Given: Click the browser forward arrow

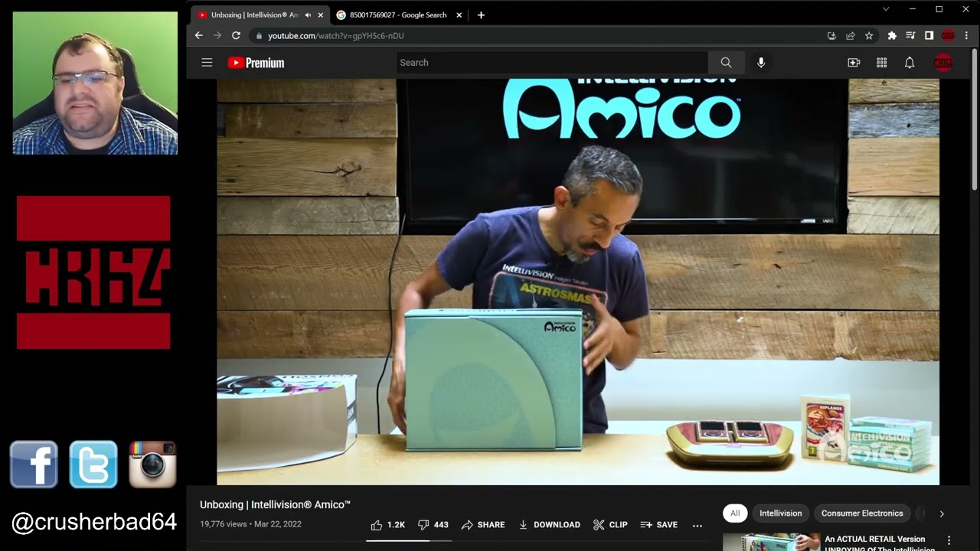Looking at the screenshot, I should [x=217, y=35].
